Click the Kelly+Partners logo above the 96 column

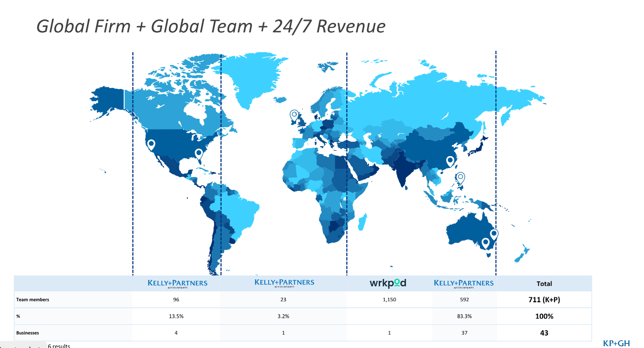pyautogui.click(x=177, y=284)
